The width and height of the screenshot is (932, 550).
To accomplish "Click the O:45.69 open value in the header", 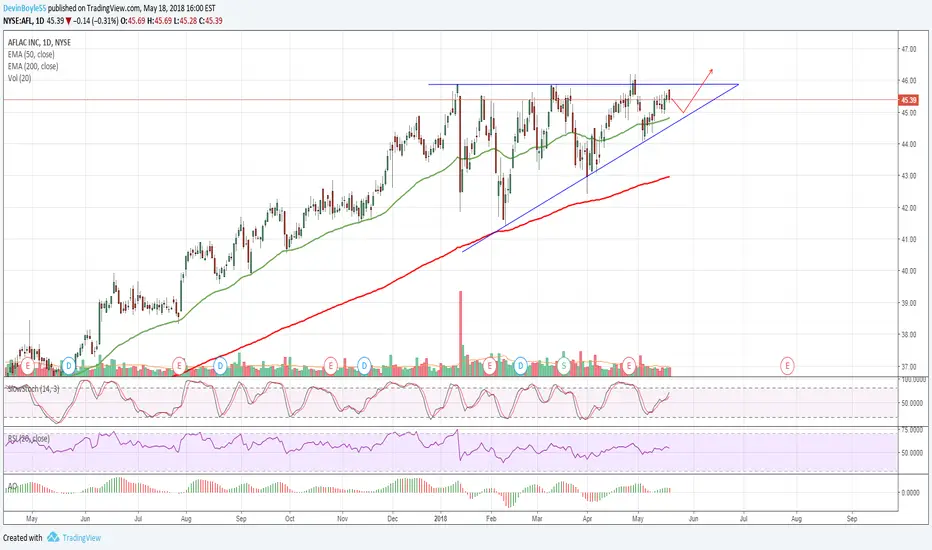I will (x=133, y=21).
